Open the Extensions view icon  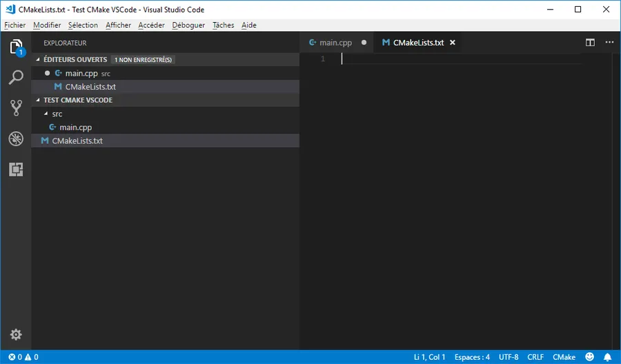pos(16,170)
